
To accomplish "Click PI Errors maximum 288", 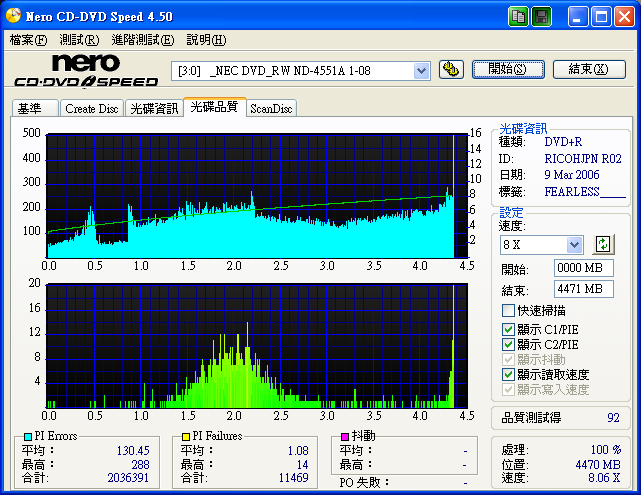I will 140,465.
